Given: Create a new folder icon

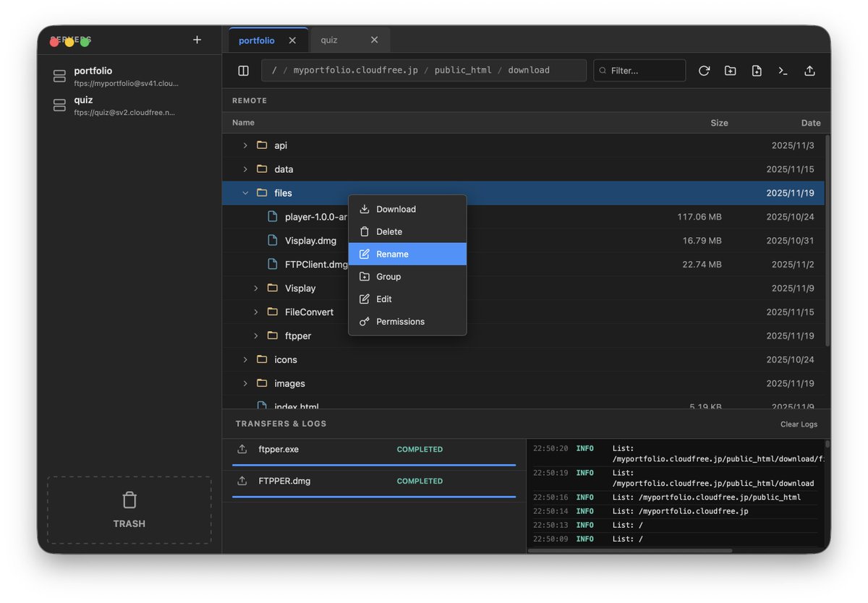Looking at the screenshot, I should click(x=731, y=70).
